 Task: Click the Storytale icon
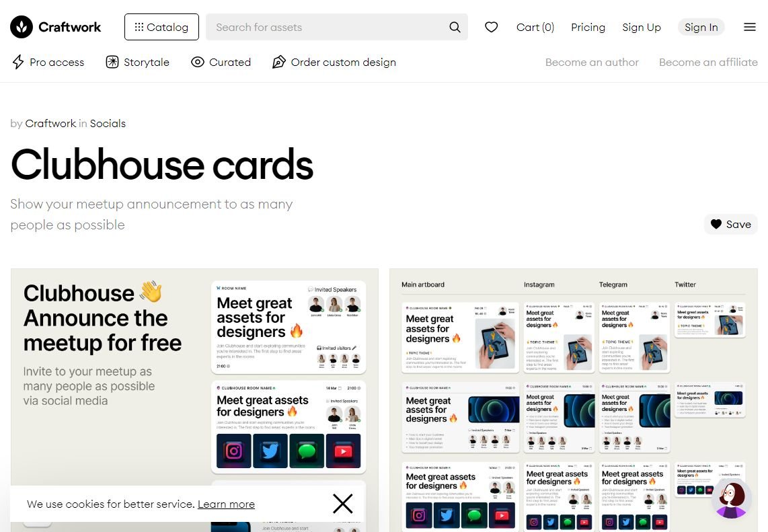tap(112, 63)
